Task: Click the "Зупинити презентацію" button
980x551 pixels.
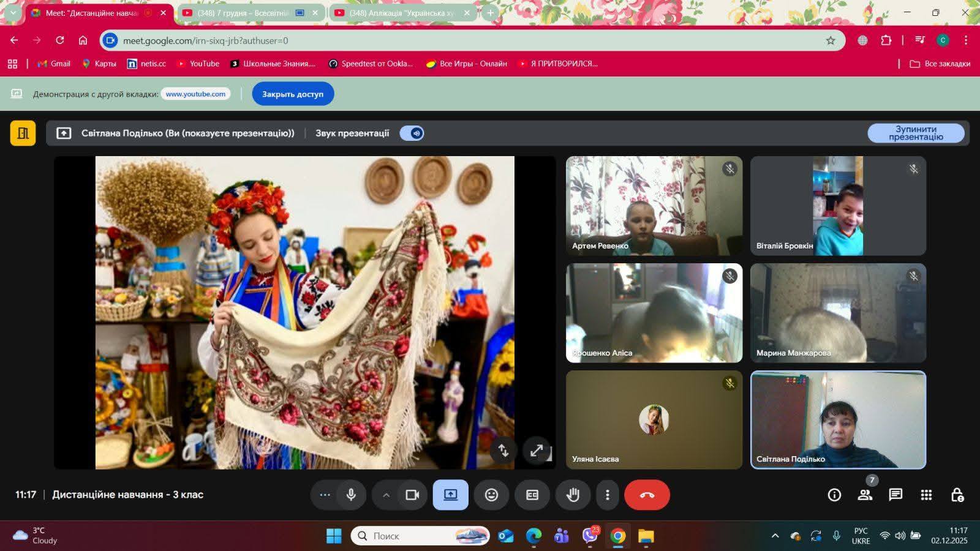Action: (916, 133)
